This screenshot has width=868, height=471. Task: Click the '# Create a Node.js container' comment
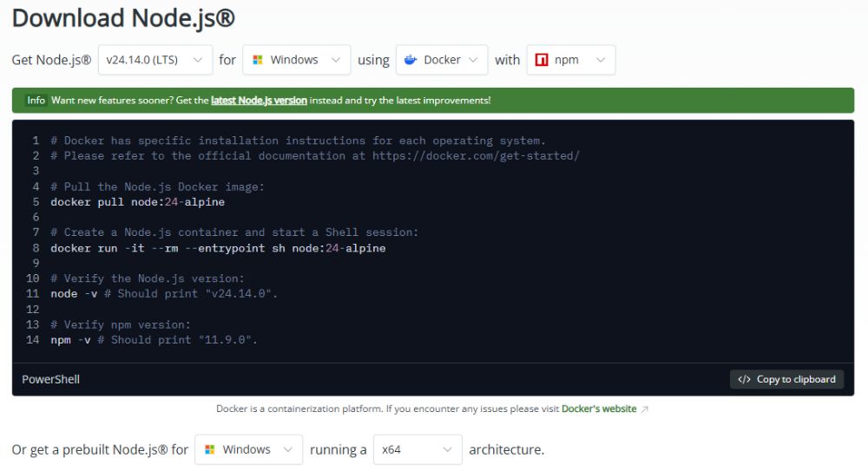[234, 232]
